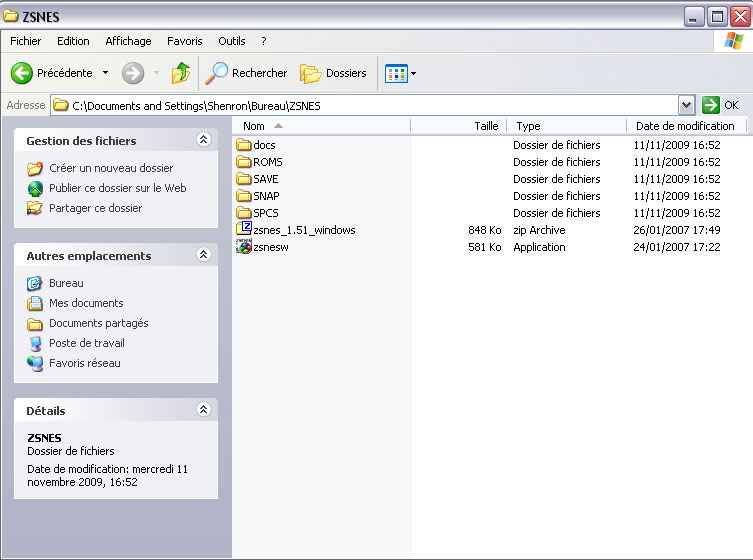Select the SPCS folder icon

244,213
